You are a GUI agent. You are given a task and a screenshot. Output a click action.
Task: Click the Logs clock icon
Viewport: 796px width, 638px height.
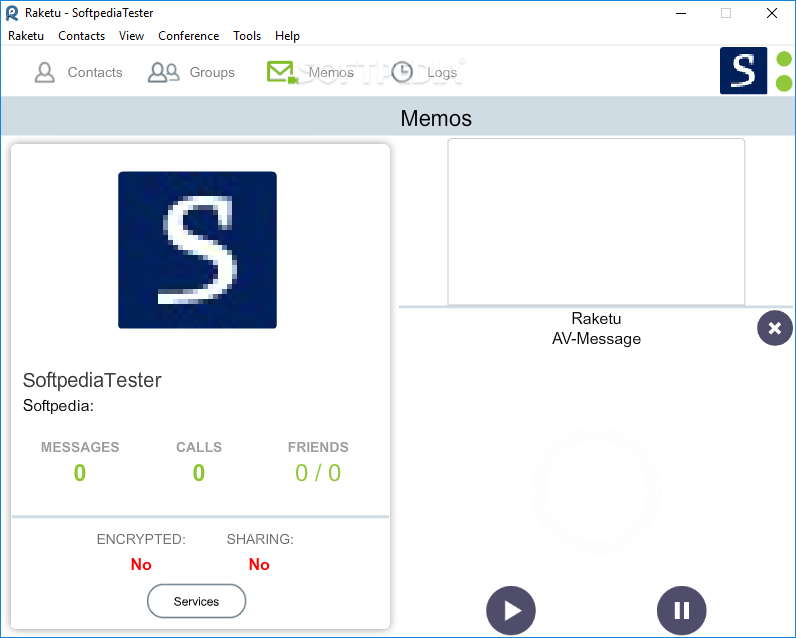(402, 72)
